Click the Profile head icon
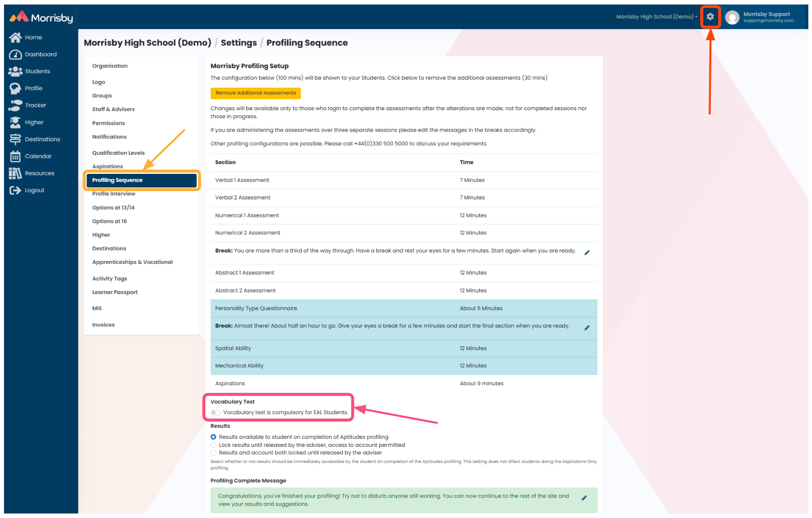This screenshot has height=518, width=812. coord(15,89)
